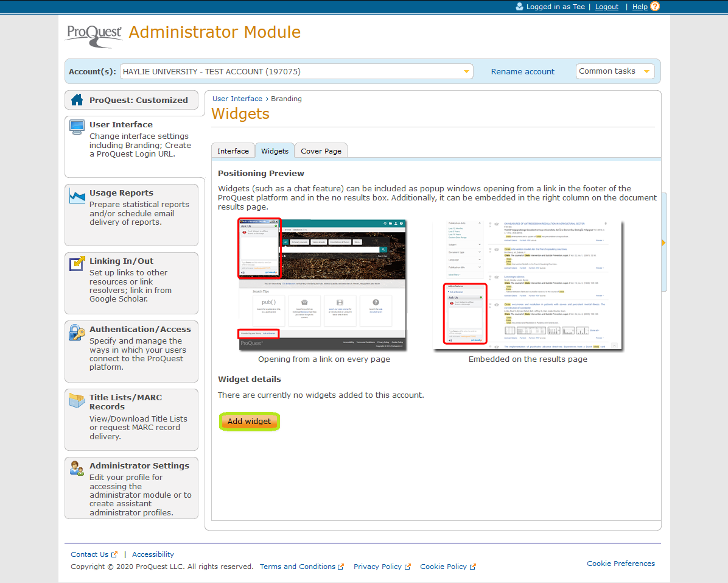Open the Terms and Conditions link
Screen dimensions: 728x583
(x=298, y=567)
